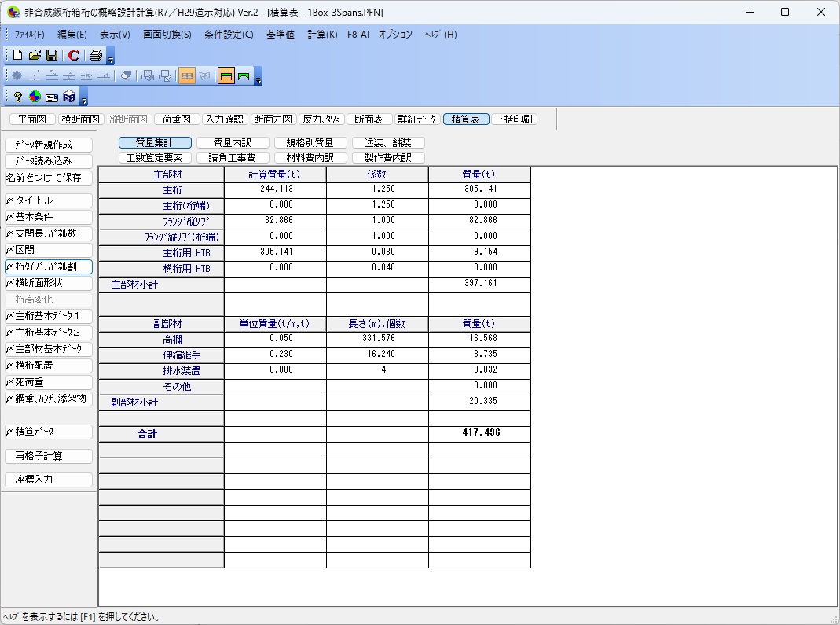Switch to 平面図 view tab
The width and height of the screenshot is (840, 625).
coord(32,119)
